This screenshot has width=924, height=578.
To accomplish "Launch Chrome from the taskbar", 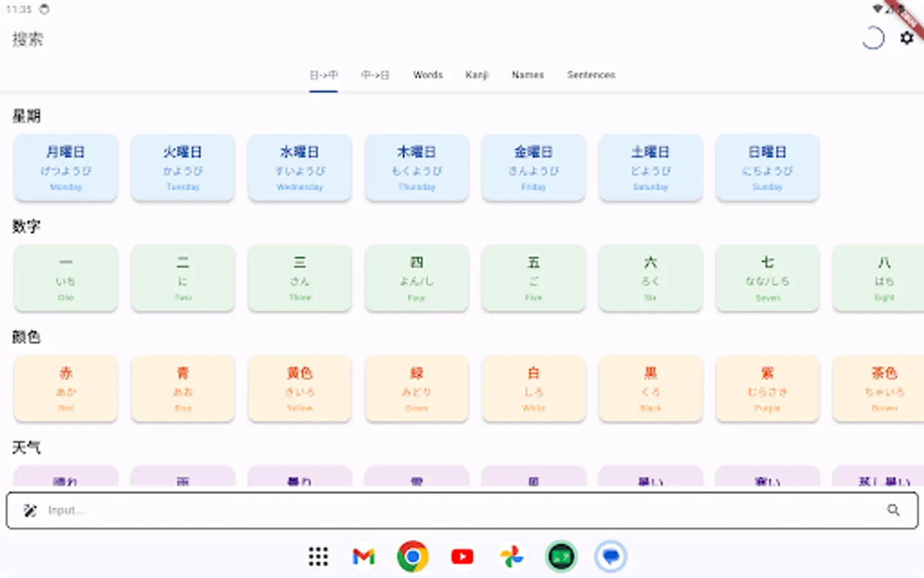I will (413, 557).
